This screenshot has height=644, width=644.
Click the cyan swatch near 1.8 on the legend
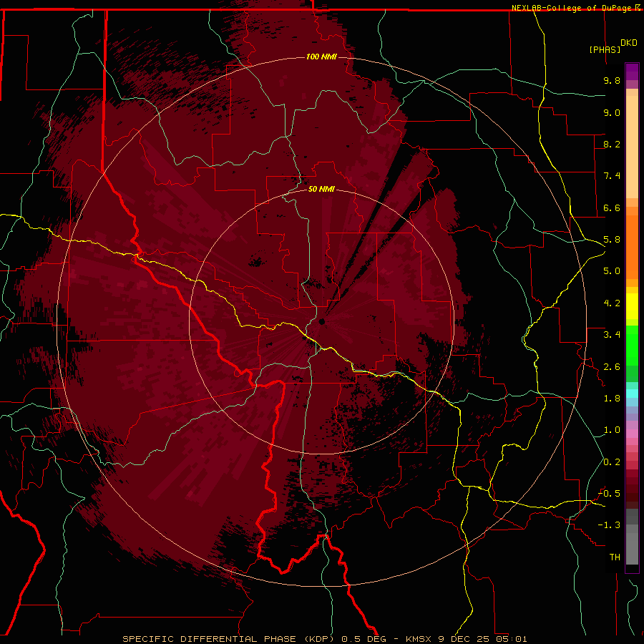click(x=632, y=394)
